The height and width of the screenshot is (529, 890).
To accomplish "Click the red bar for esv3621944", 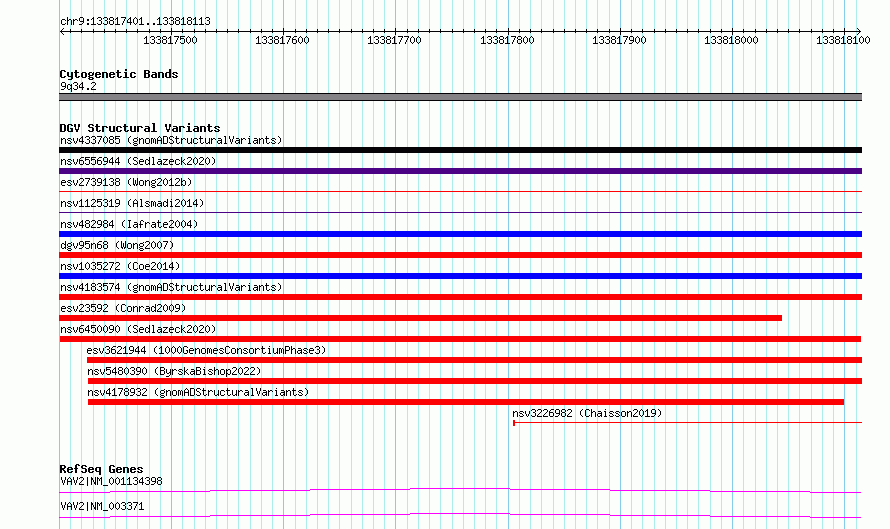I will (x=475, y=360).
